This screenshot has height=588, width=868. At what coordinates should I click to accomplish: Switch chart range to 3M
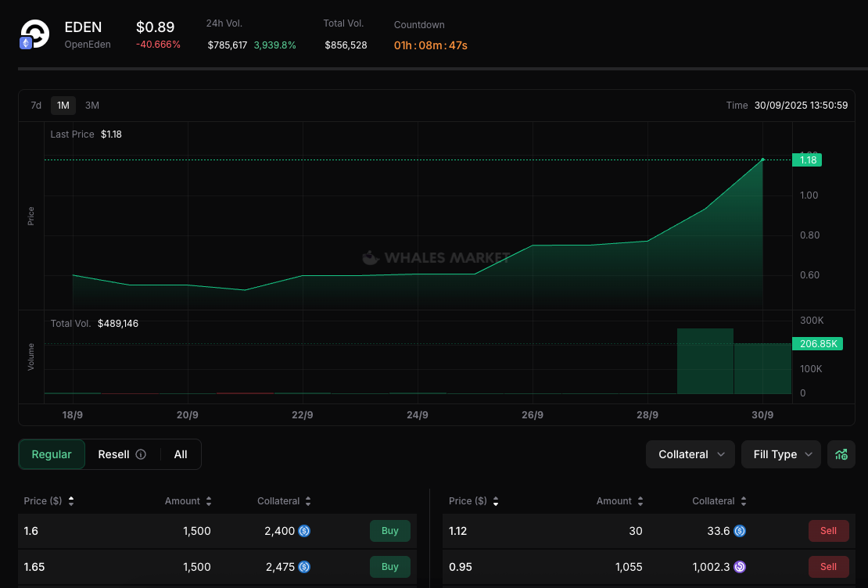pos(92,106)
